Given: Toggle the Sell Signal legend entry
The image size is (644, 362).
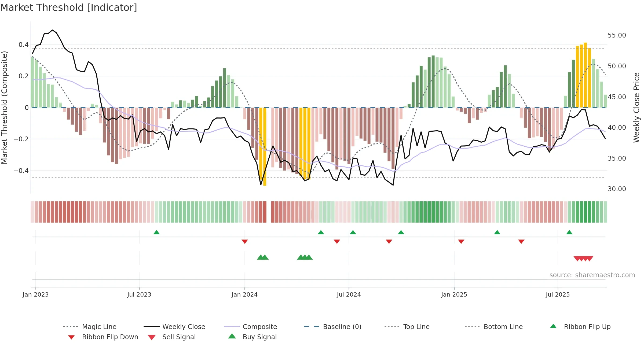Looking at the screenshot, I should click(172, 337).
